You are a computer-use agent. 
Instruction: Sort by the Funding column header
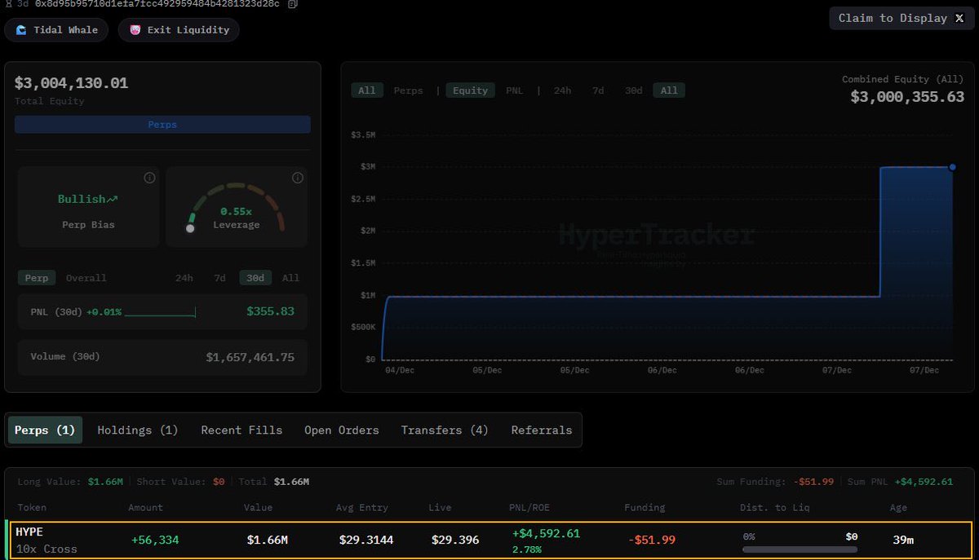point(645,508)
